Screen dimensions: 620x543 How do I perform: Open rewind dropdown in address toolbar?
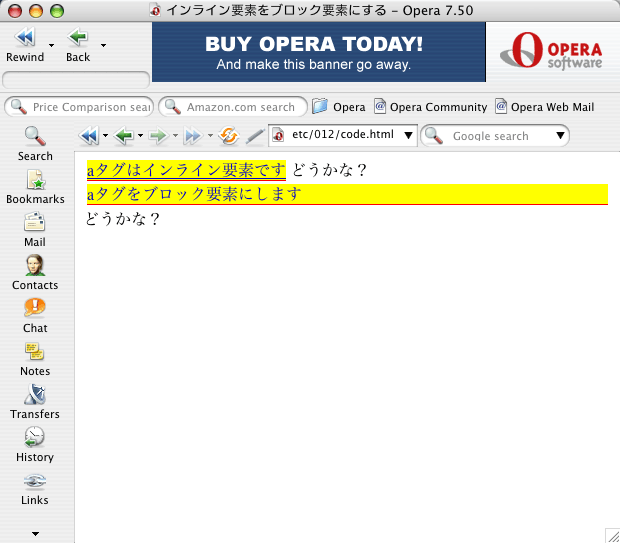(x=105, y=136)
